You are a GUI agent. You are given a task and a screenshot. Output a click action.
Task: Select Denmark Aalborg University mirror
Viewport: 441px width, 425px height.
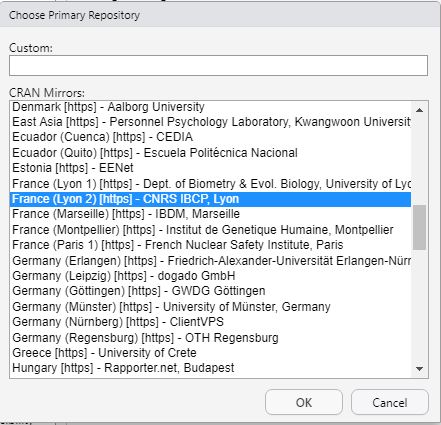click(210, 107)
